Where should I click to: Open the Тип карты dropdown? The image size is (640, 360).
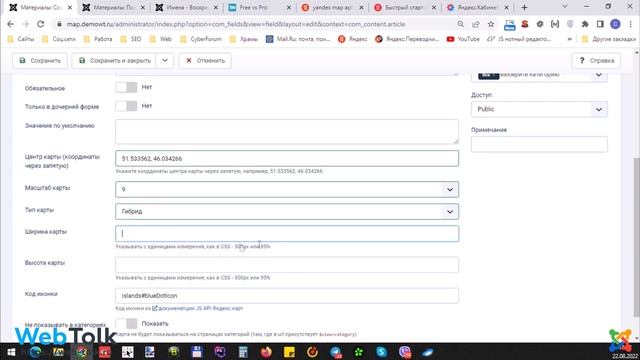click(x=287, y=211)
